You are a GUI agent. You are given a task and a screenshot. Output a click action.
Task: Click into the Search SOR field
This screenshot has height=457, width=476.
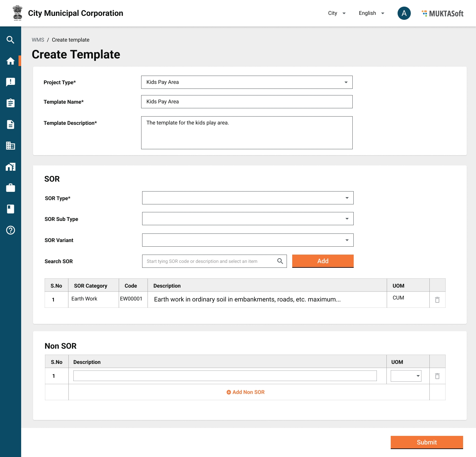[210, 261]
